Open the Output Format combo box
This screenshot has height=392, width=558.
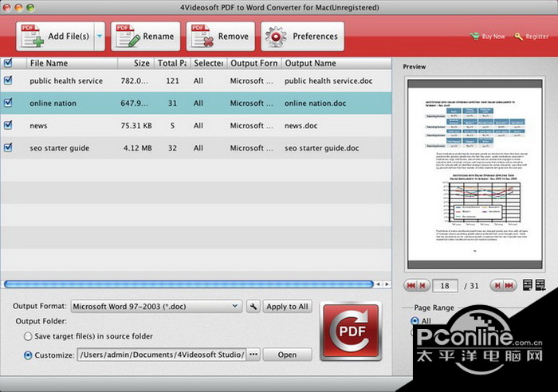point(156,306)
